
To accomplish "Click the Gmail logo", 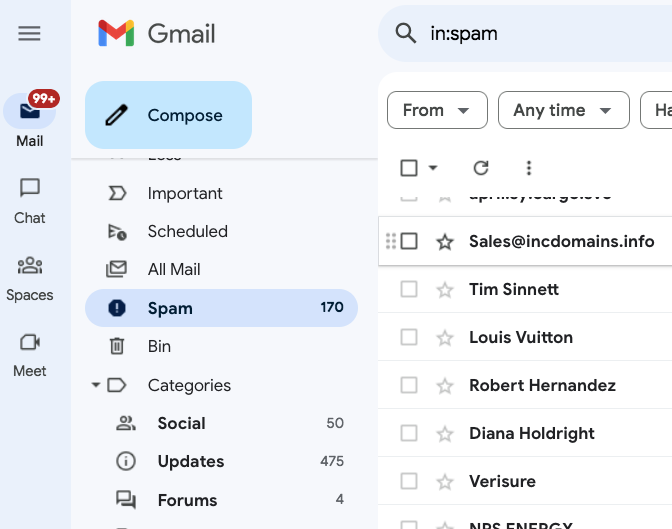I will point(157,33).
